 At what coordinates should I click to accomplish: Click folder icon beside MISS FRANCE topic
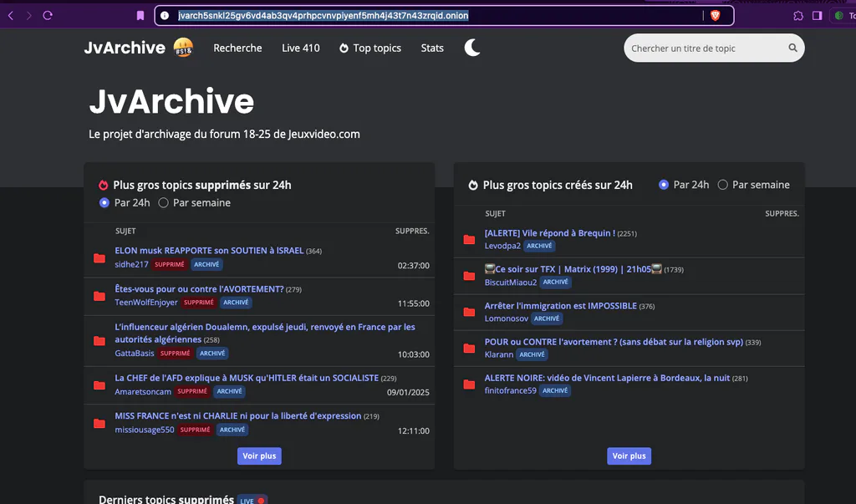click(99, 424)
